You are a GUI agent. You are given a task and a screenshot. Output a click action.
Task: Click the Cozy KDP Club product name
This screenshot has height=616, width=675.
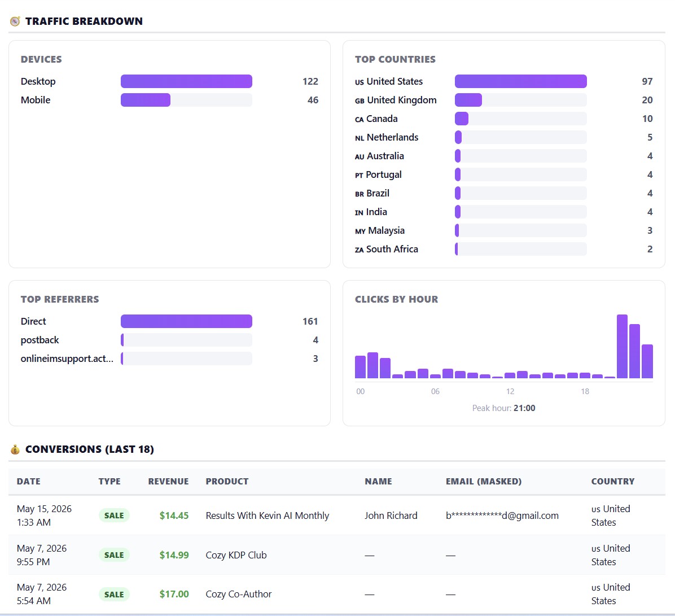pos(236,555)
